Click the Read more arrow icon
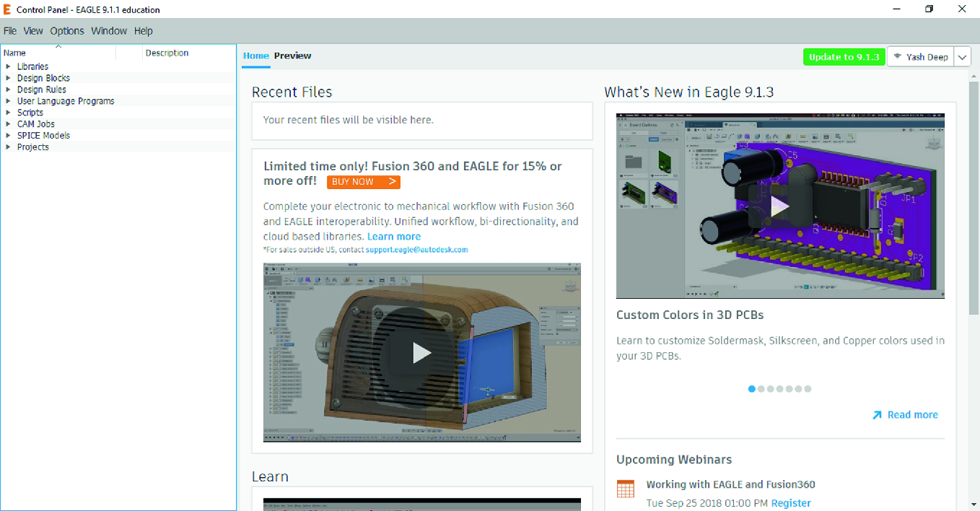 tap(877, 415)
